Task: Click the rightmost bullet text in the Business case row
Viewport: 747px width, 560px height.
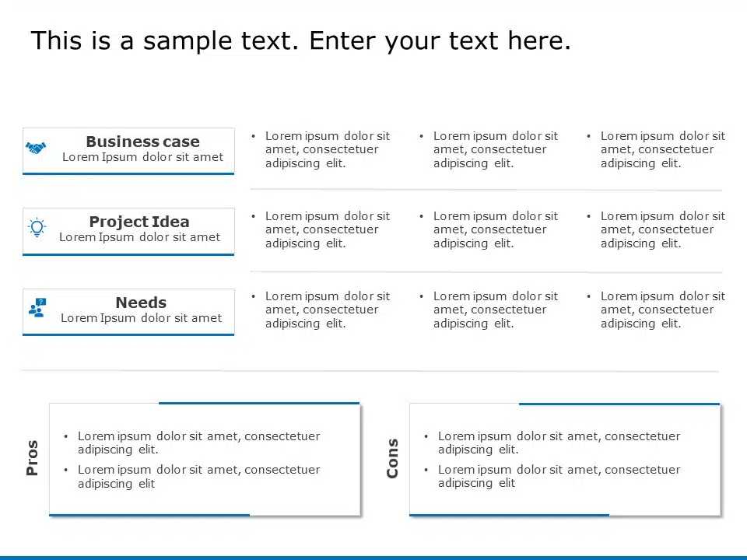Action: (662, 149)
